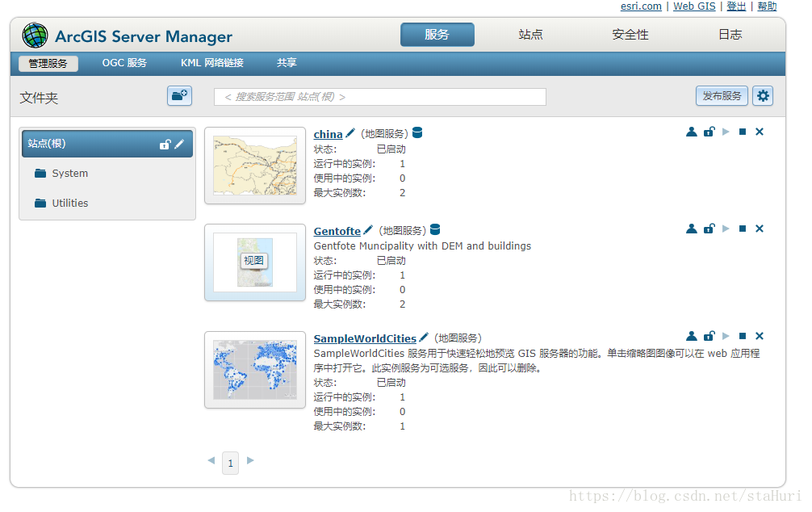The height and width of the screenshot is (512, 812).
Task: Go to previous page arrow in pagination
Action: [211, 460]
